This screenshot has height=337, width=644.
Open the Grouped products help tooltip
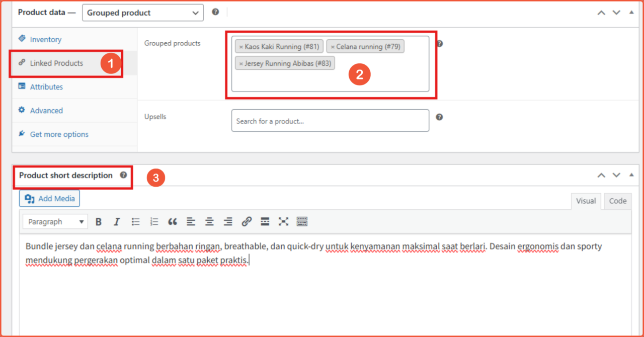point(439,43)
